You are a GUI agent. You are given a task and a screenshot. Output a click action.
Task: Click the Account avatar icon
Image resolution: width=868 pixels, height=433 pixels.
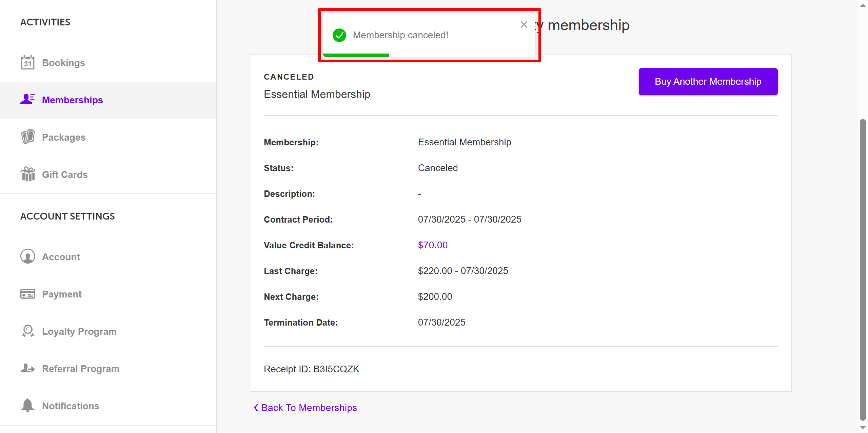pyautogui.click(x=27, y=256)
